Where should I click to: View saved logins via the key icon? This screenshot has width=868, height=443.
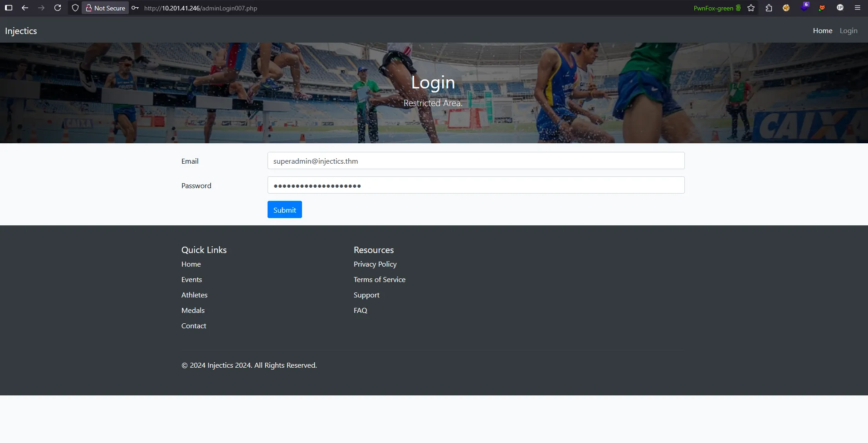point(135,8)
